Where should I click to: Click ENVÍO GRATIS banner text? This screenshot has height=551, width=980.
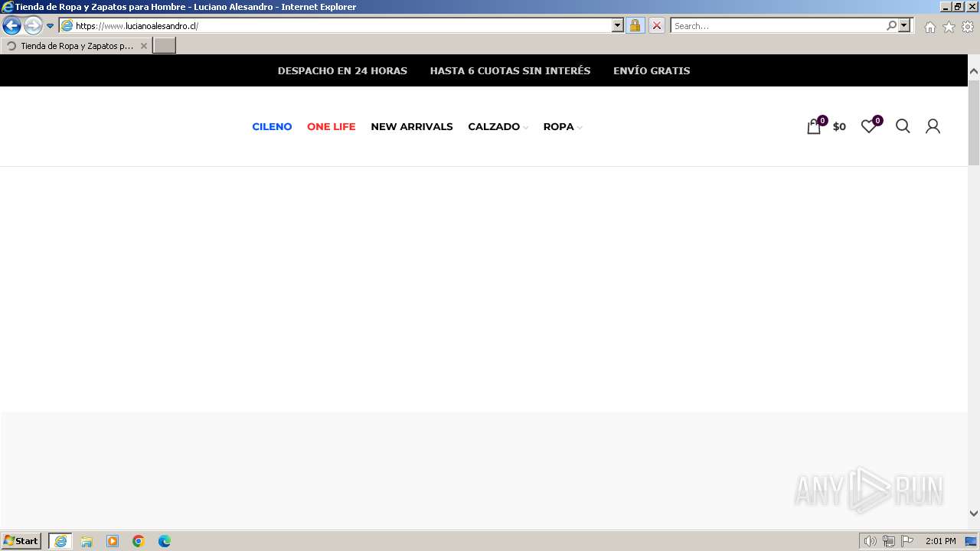652,70
